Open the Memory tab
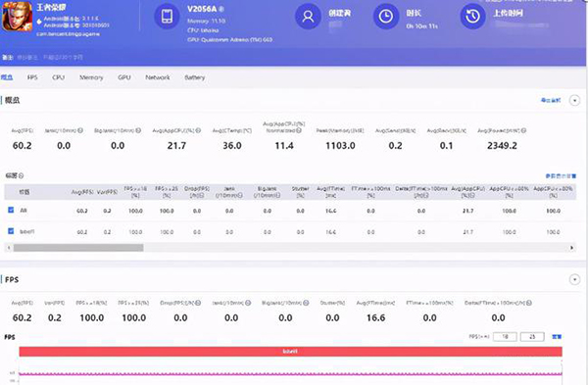Viewport: 588px width, 385px height. click(x=91, y=77)
